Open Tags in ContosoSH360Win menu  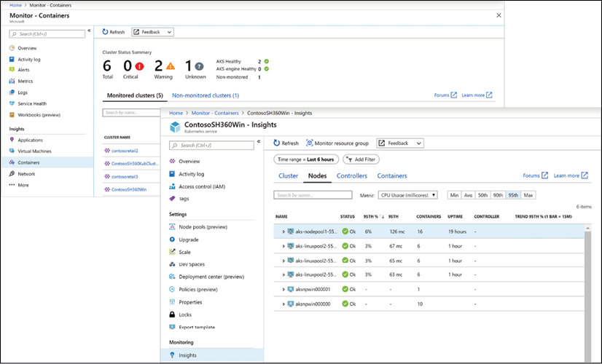tap(184, 199)
